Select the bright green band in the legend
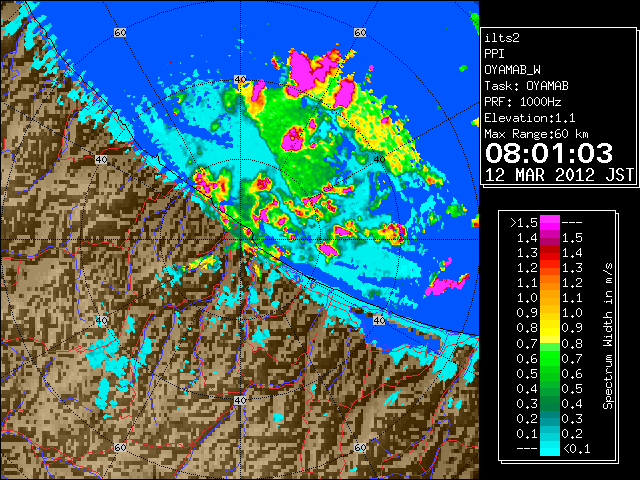The height and width of the screenshot is (480, 640). click(x=549, y=359)
